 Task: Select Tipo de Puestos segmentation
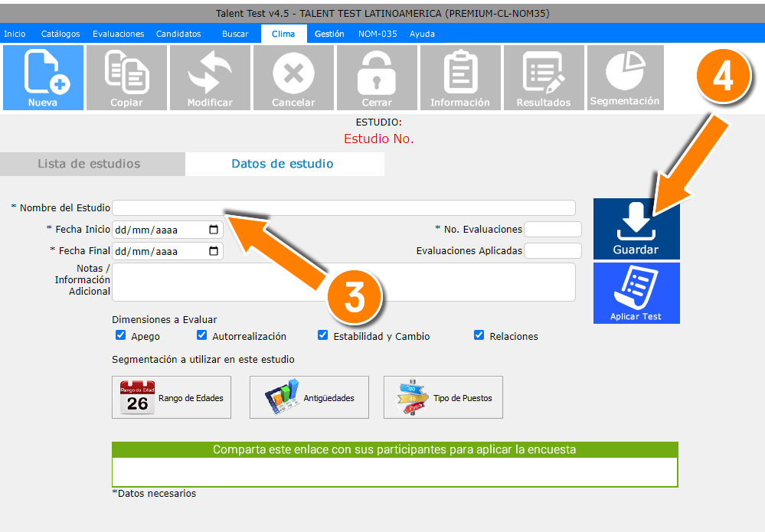click(x=443, y=397)
